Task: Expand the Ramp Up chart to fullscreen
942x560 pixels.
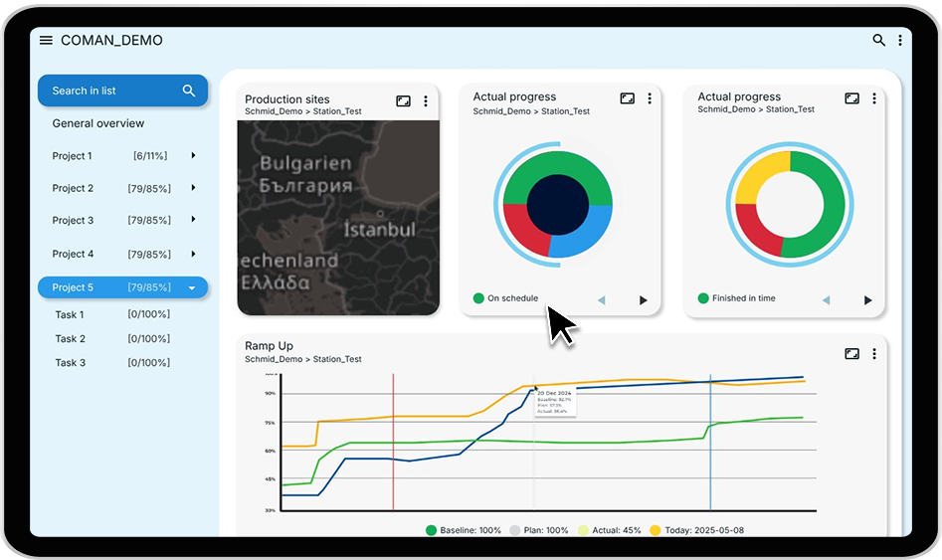Action: pyautogui.click(x=851, y=353)
